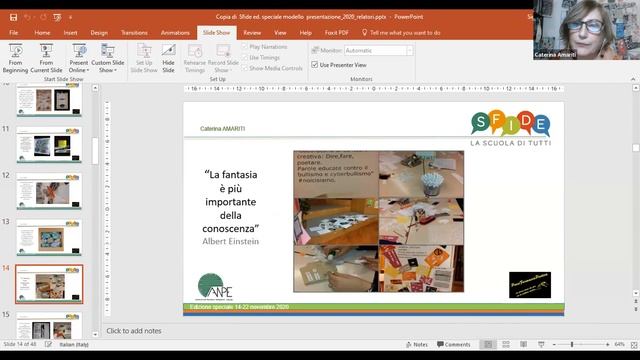The height and width of the screenshot is (360, 640).
Task: Toggle the Play Narrations checkbox
Action: [x=244, y=47]
